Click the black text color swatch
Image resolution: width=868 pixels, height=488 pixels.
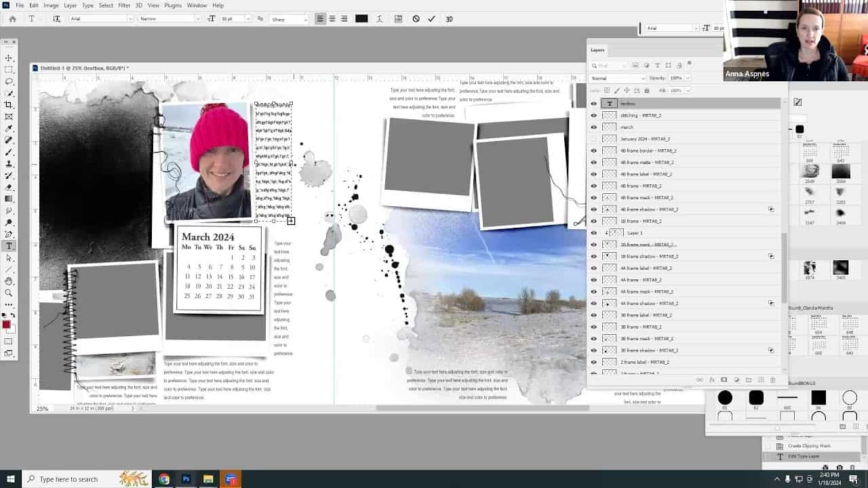click(361, 19)
